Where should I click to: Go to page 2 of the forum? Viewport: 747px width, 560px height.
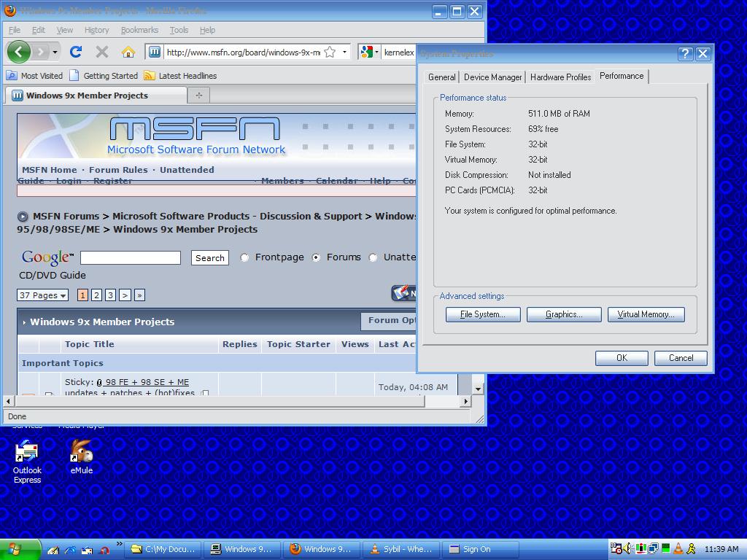97,295
